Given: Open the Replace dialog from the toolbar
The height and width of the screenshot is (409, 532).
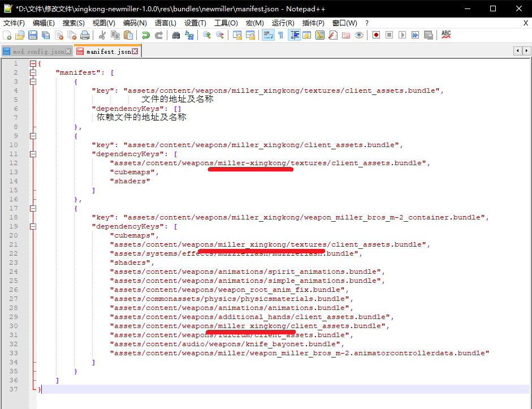Looking at the screenshot, I should coord(189,35).
